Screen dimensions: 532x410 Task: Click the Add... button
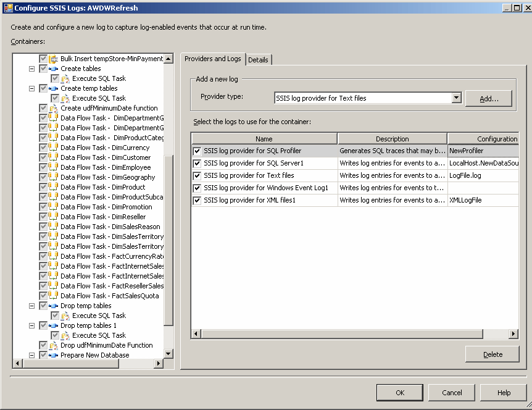(x=489, y=98)
